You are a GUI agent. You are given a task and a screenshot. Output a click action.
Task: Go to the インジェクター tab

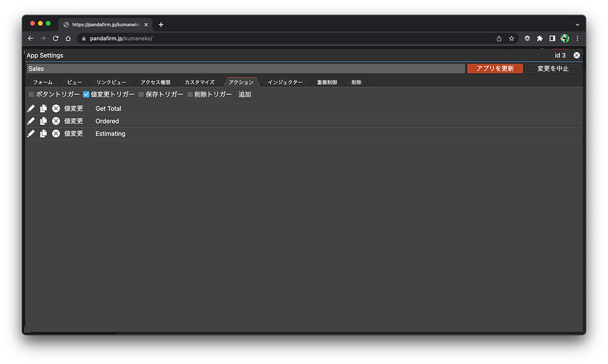[285, 82]
